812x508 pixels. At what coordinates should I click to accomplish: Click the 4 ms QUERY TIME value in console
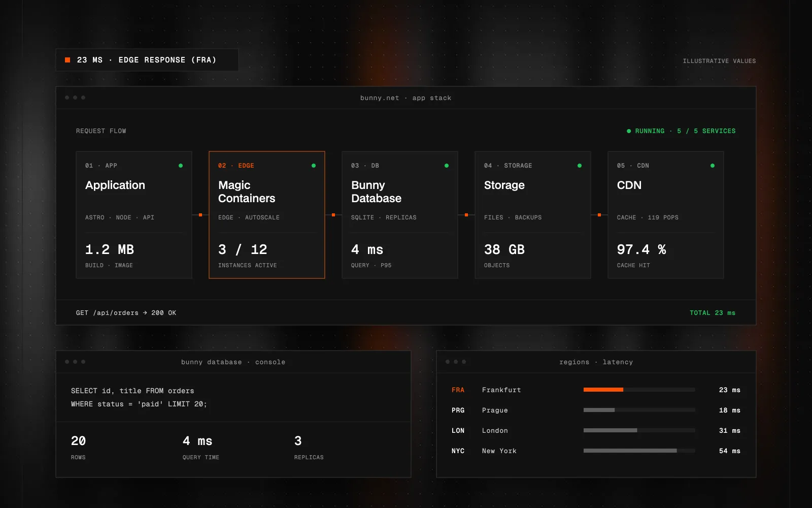click(x=197, y=441)
